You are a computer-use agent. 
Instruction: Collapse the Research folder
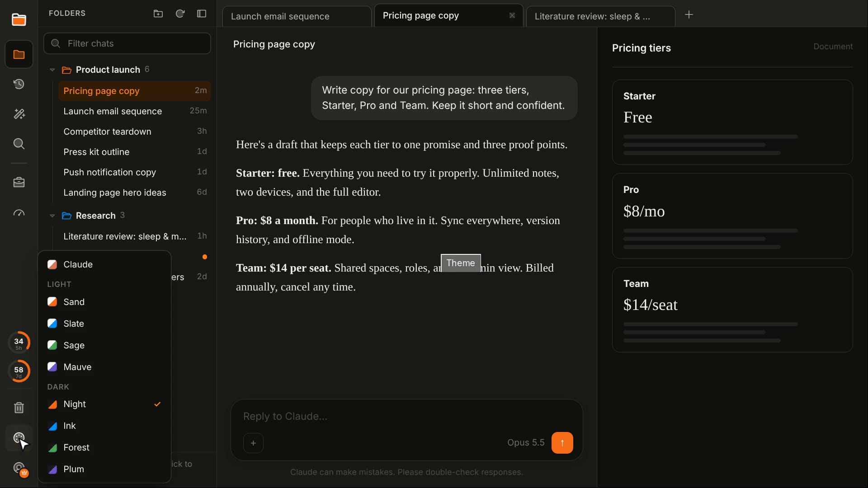tap(52, 216)
